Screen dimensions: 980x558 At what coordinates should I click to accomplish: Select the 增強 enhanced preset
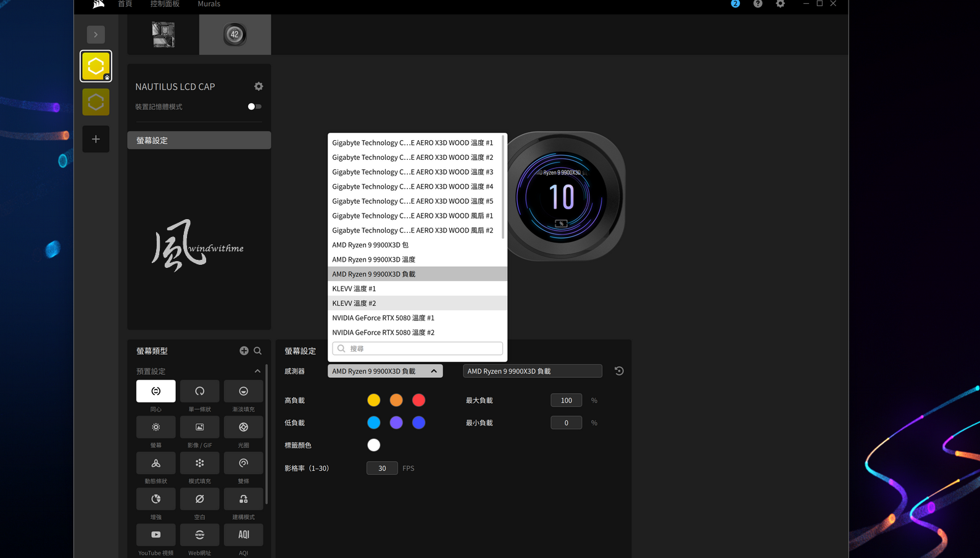coord(156,499)
